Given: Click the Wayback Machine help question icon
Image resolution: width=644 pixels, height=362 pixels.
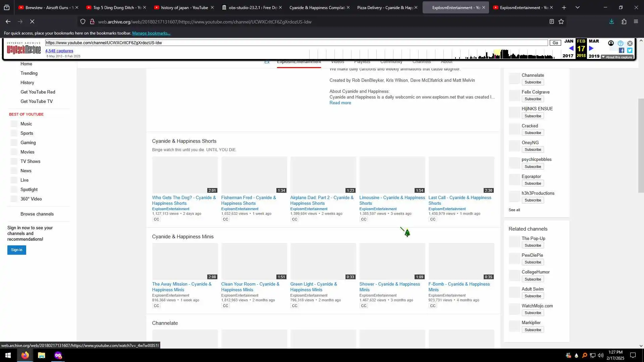Looking at the screenshot, I should [x=621, y=43].
